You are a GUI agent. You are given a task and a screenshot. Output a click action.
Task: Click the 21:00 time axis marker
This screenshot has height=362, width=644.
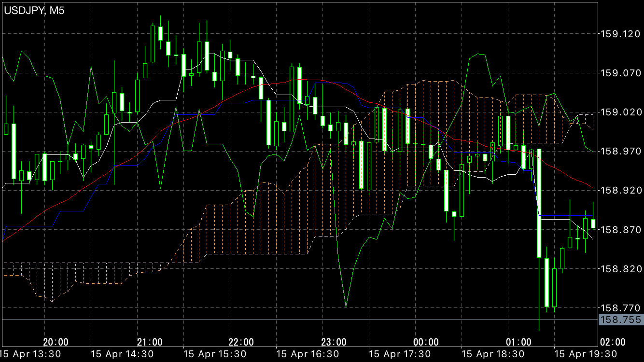point(150,342)
